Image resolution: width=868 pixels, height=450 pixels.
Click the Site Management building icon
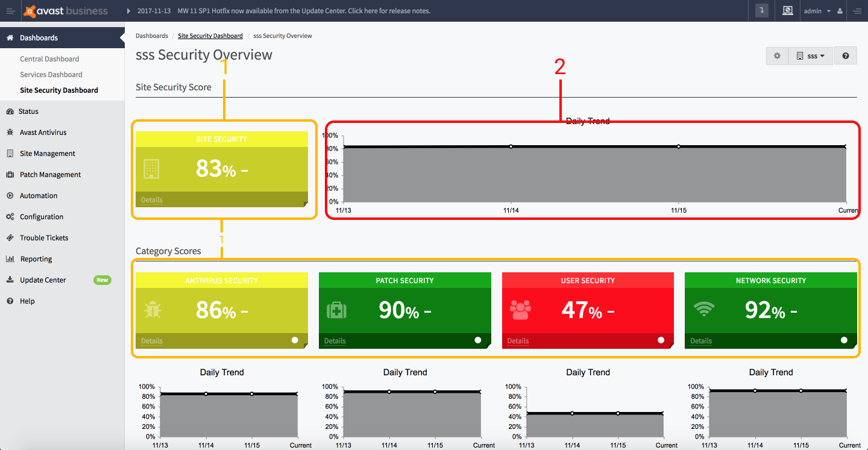pos(10,154)
